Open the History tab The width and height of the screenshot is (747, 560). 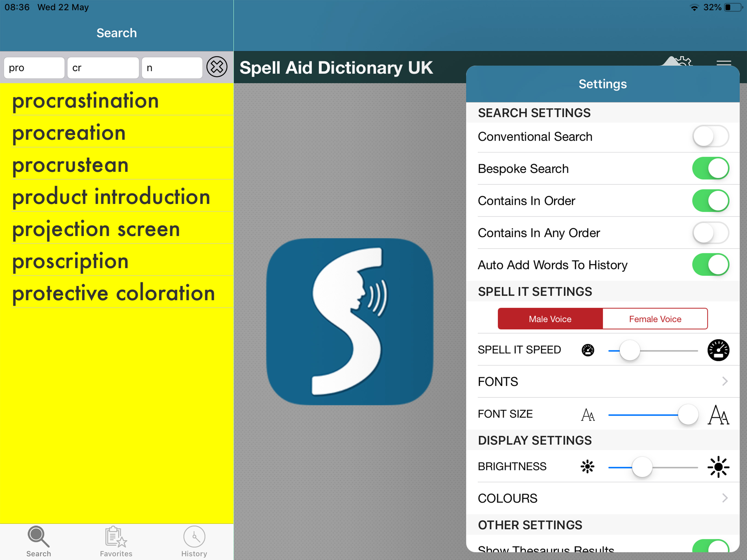(194, 541)
